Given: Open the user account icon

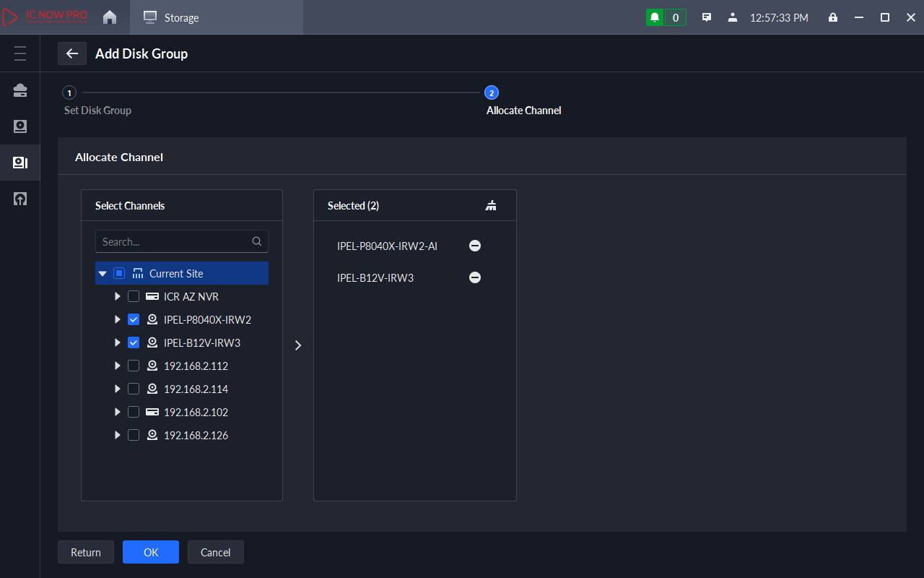Looking at the screenshot, I should [733, 17].
